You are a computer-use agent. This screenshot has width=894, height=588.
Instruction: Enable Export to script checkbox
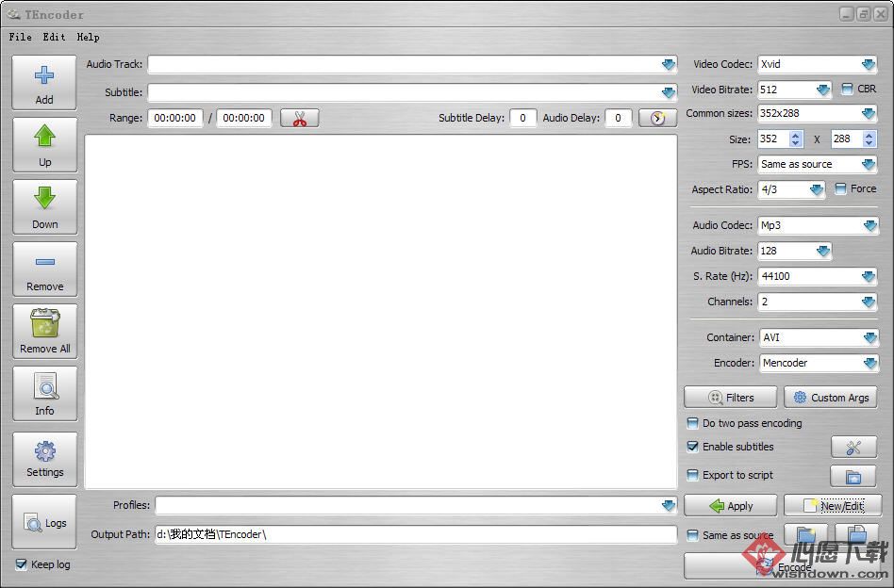coord(693,475)
